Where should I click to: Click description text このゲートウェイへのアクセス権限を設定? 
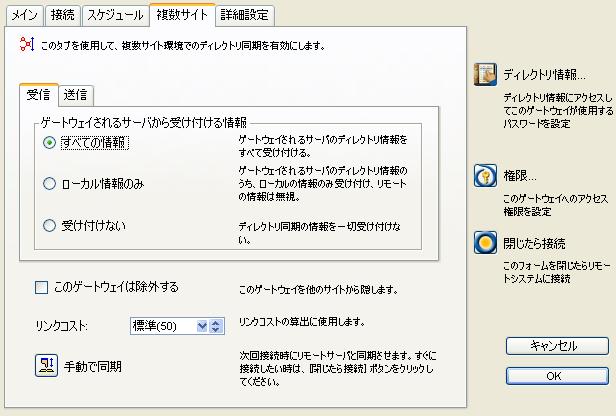pyautogui.click(x=556, y=205)
